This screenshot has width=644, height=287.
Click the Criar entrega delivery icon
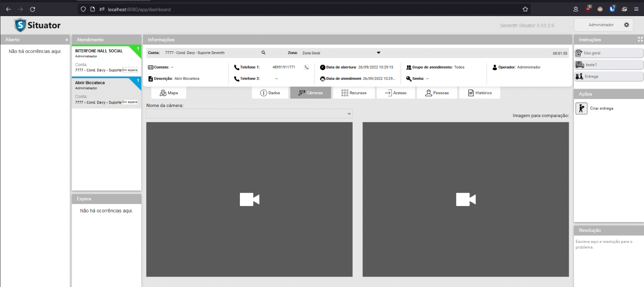click(581, 109)
